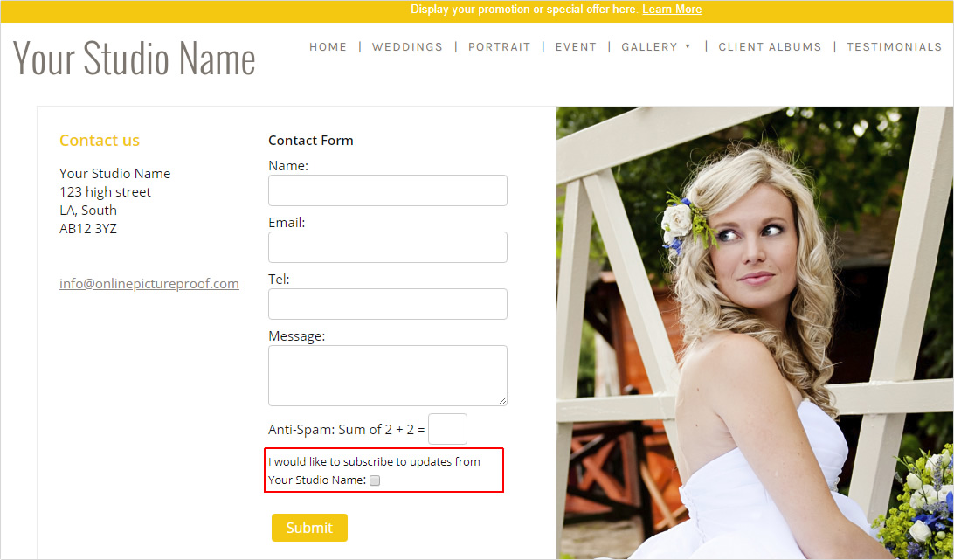Click the 123 high street address line
This screenshot has height=560, width=954.
[105, 192]
